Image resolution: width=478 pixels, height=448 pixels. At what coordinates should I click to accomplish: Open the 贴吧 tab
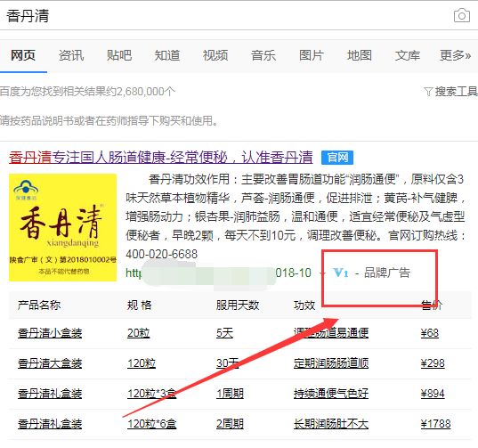coord(119,55)
